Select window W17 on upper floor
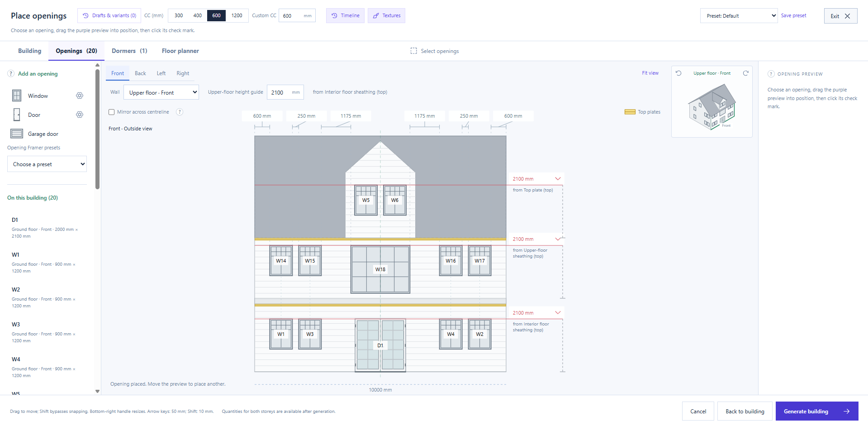The height and width of the screenshot is (426, 868). click(479, 261)
